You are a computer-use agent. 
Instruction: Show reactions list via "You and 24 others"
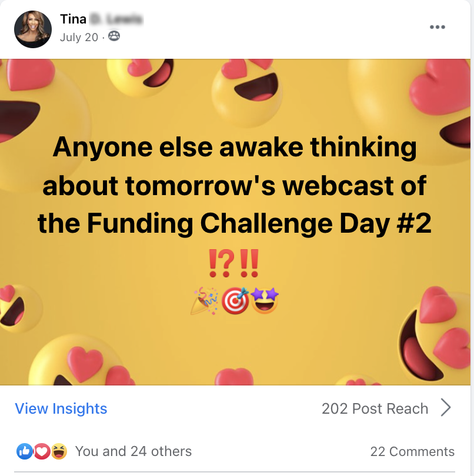pos(133,451)
